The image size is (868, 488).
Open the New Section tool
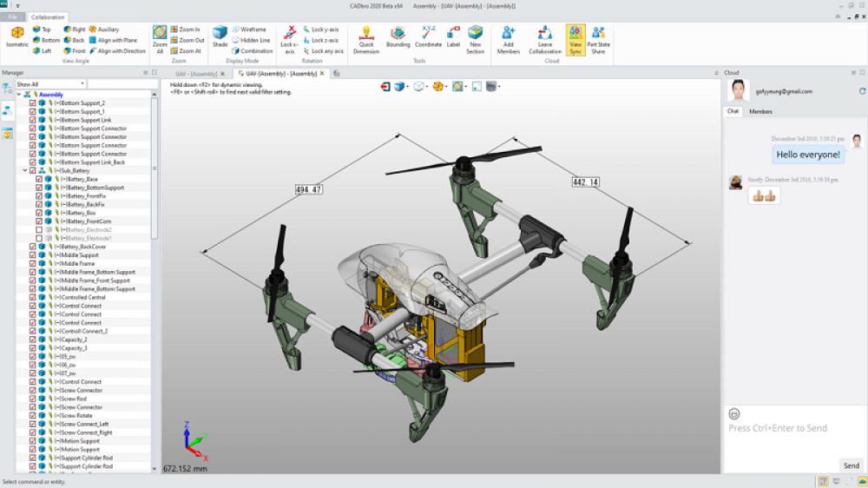[475, 39]
